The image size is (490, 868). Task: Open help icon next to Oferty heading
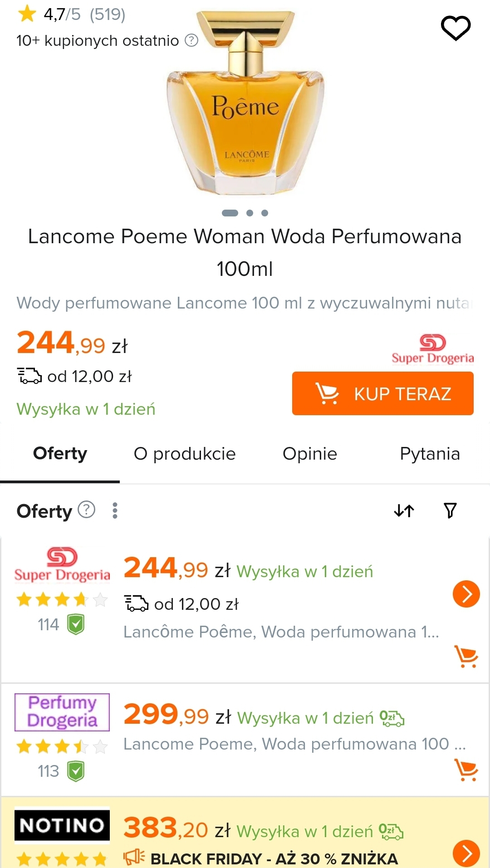pos(86,510)
